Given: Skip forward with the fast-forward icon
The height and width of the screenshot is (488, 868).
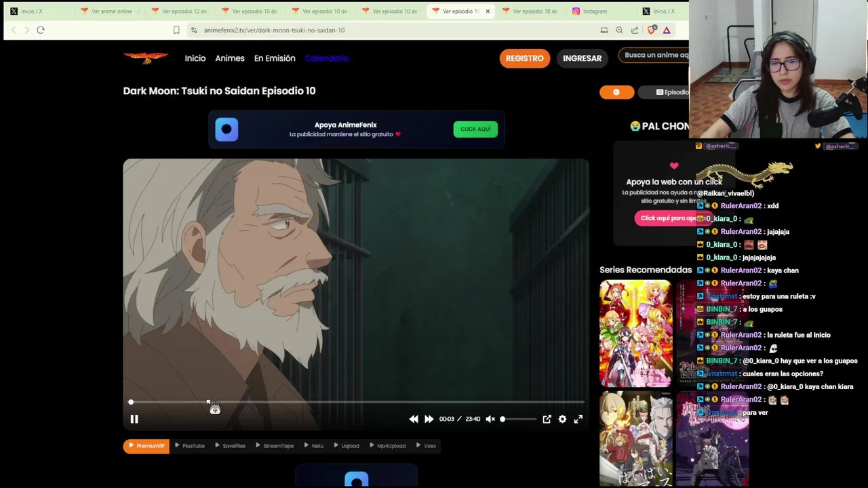Looking at the screenshot, I should click(429, 419).
